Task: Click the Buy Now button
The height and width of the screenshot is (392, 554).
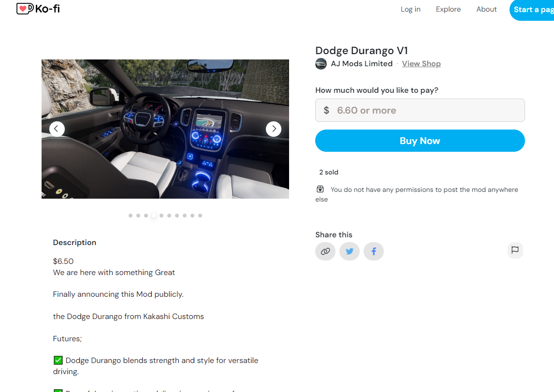Action: [x=420, y=141]
